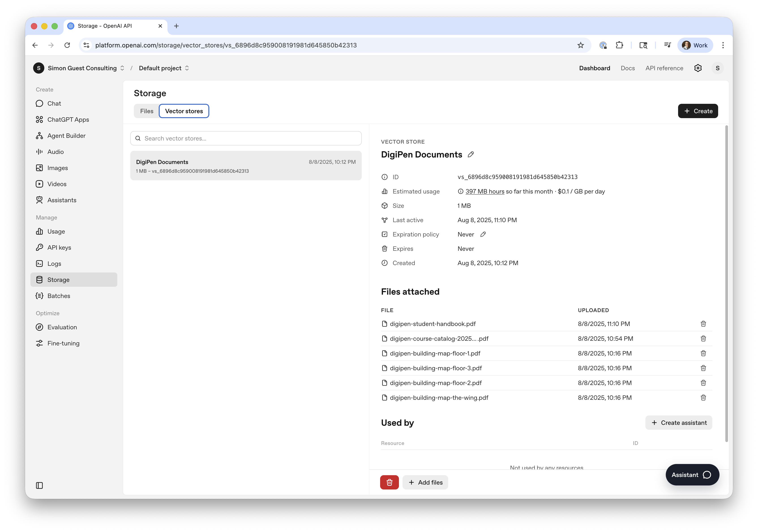Open the Work profile menu in Chrome
Screen dimensions: 758x532
point(695,45)
